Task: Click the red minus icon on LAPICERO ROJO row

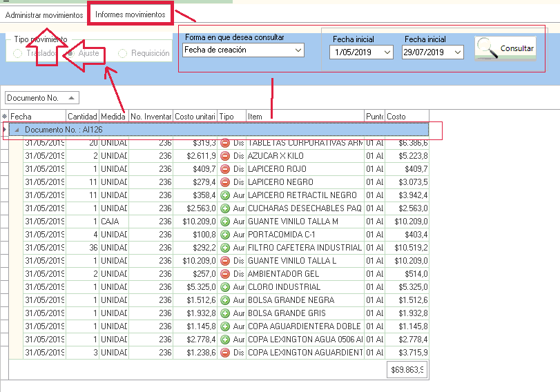Action: 225,169
